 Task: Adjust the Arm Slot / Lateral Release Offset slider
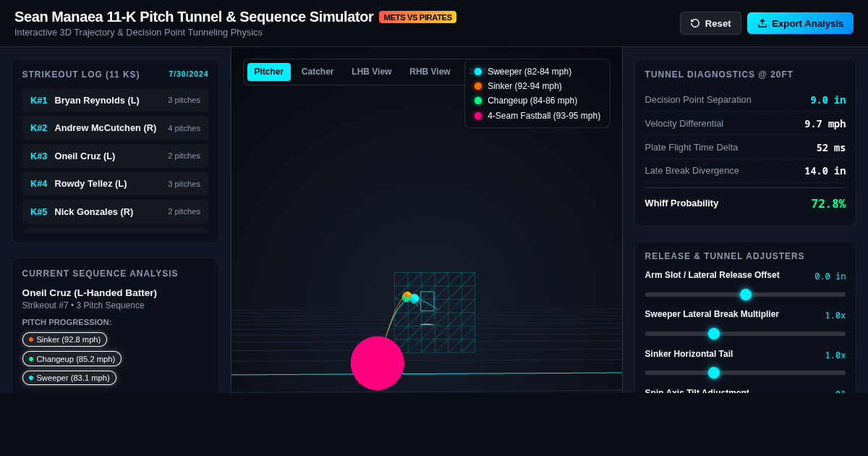tap(745, 295)
